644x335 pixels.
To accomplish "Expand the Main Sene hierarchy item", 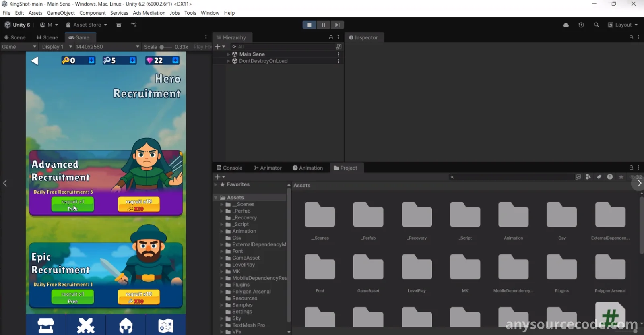I will [x=229, y=54].
